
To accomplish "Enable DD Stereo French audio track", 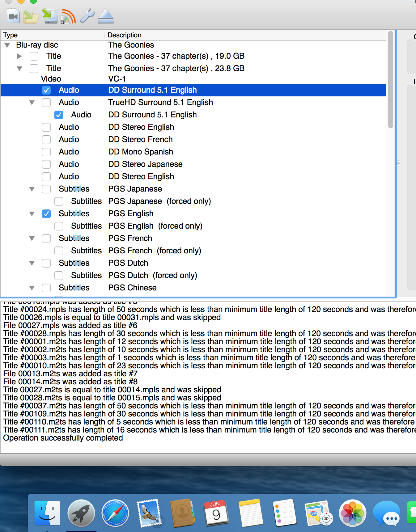I will point(46,140).
